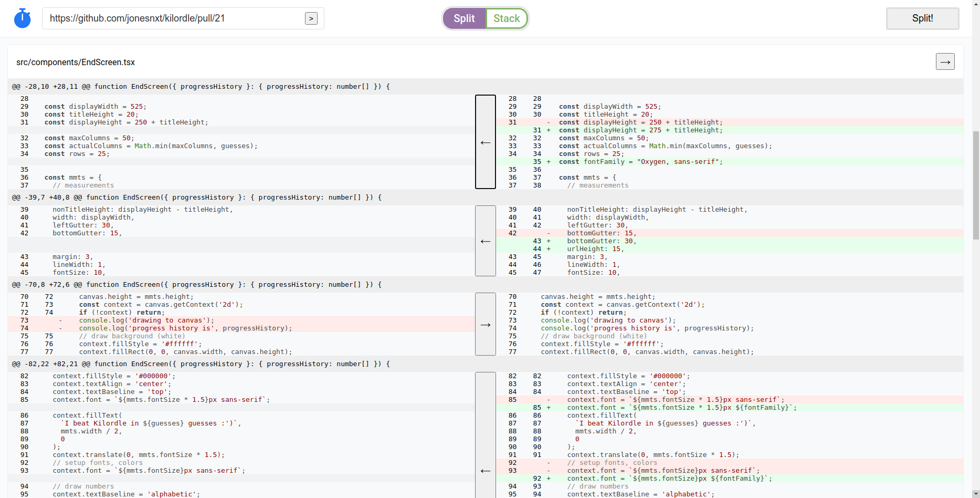The width and height of the screenshot is (980, 498).
Task: Click hunk header '@@ -82,22 +82,21 @@'
Action: pyautogui.click(x=486, y=364)
